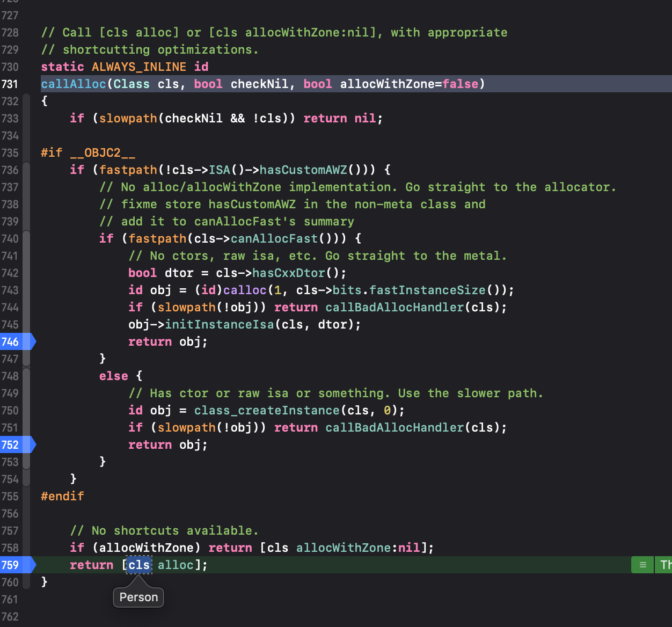Viewport: 672px width, 627px height.
Task: Click the else keyword on line 748
Action: coord(114,376)
